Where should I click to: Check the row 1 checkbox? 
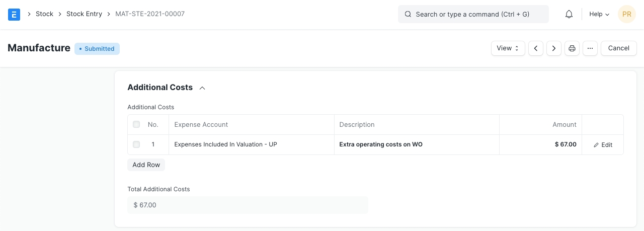click(x=136, y=144)
